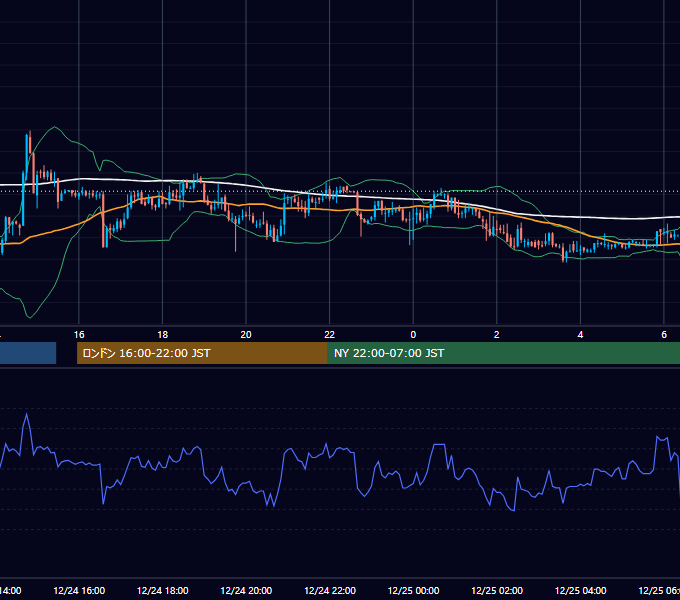Click the hour label 20 on upper axis
This screenshot has height=600, width=680.
tap(246, 335)
